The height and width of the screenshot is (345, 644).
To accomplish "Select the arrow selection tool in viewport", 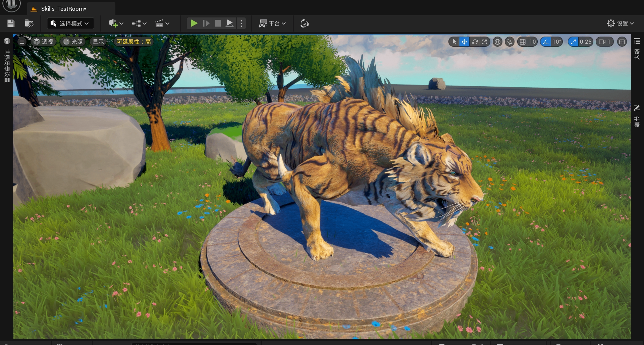I will (454, 42).
